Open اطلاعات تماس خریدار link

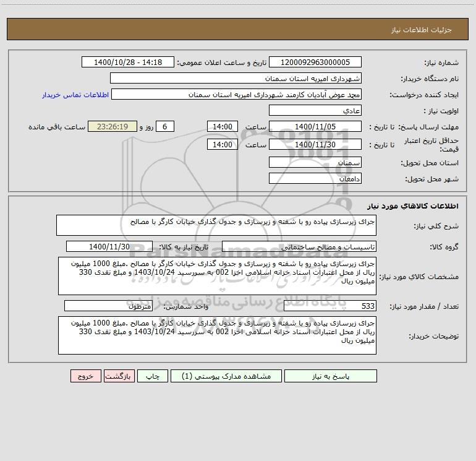coord(75,95)
